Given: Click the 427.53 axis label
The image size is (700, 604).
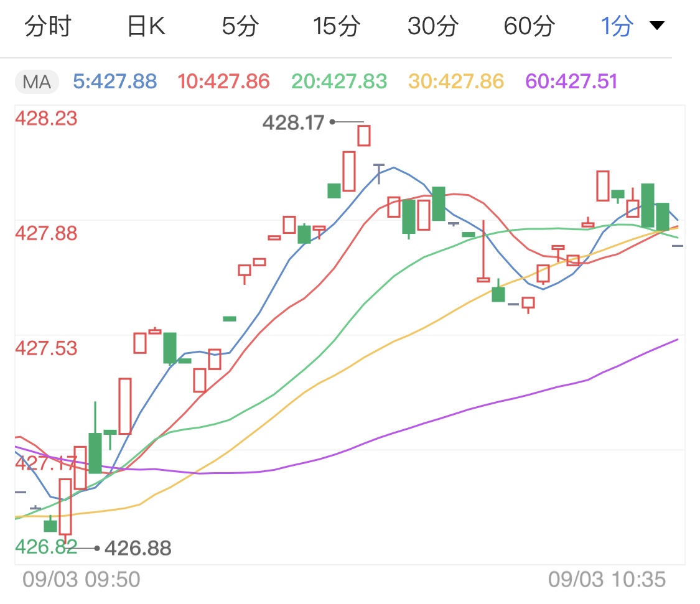Looking at the screenshot, I should click(46, 348).
